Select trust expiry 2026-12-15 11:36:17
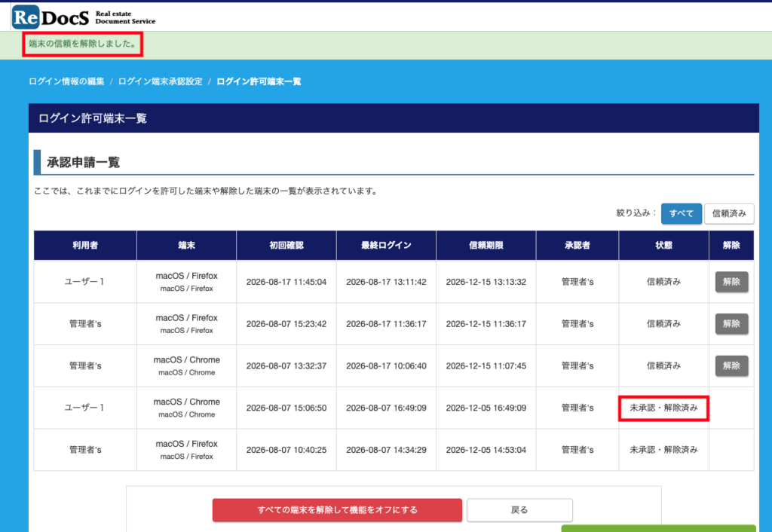The width and height of the screenshot is (772, 532). tap(486, 324)
